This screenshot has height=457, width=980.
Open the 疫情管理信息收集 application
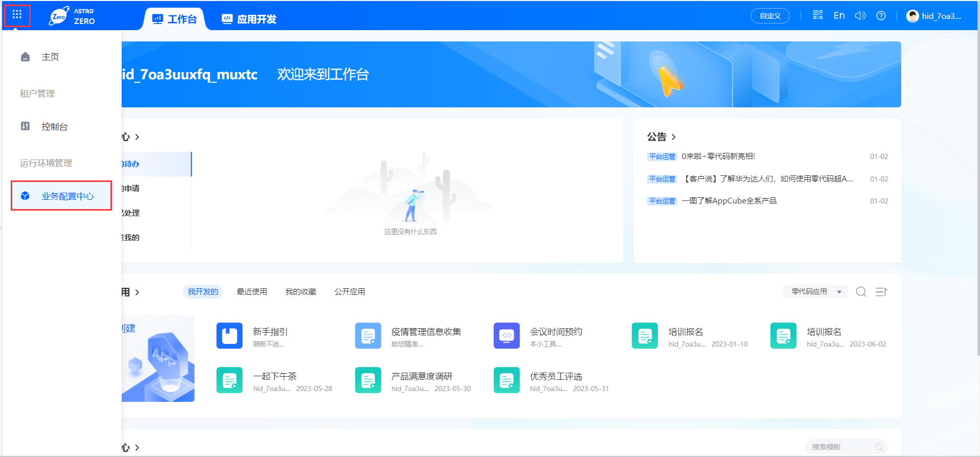coord(426,332)
